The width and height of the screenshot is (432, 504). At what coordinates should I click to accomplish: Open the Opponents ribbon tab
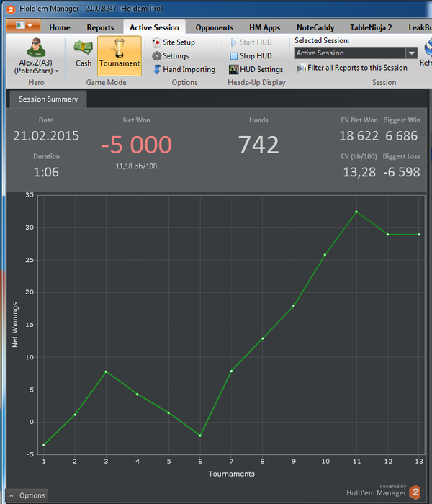pos(215,27)
